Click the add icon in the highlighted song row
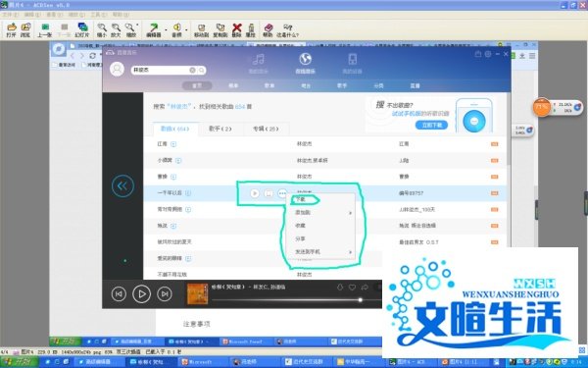The height and width of the screenshot is (368, 588). click(269, 193)
